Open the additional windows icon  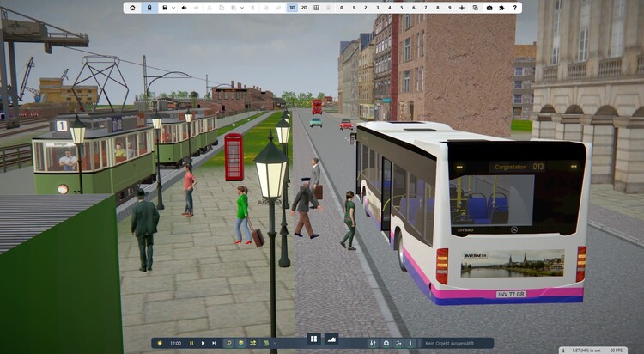pyautogui.click(x=476, y=8)
